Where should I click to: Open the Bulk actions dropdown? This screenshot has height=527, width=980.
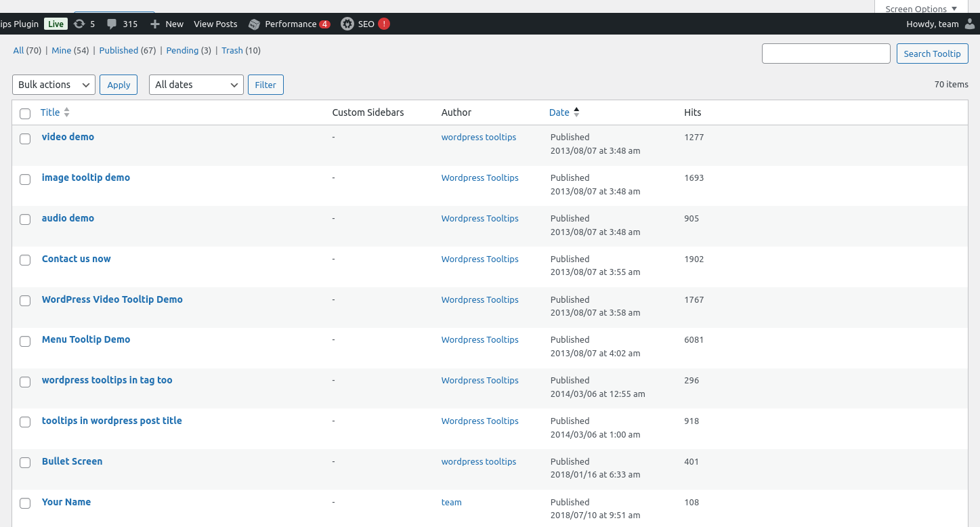pos(54,85)
